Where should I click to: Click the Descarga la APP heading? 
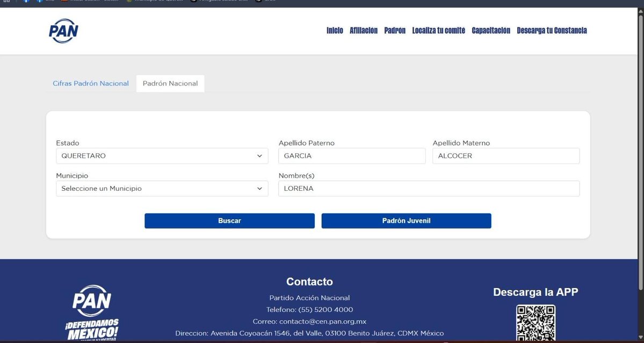coord(536,292)
